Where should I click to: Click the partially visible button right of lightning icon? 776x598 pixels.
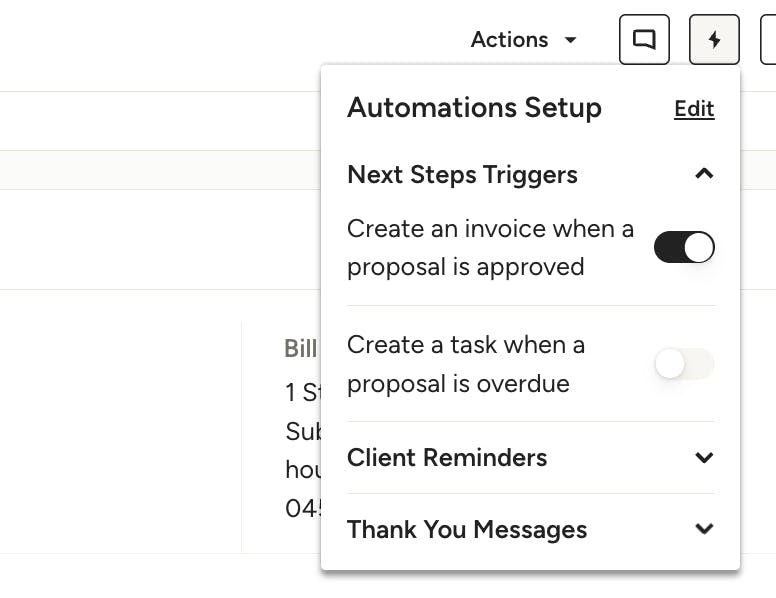(768, 40)
